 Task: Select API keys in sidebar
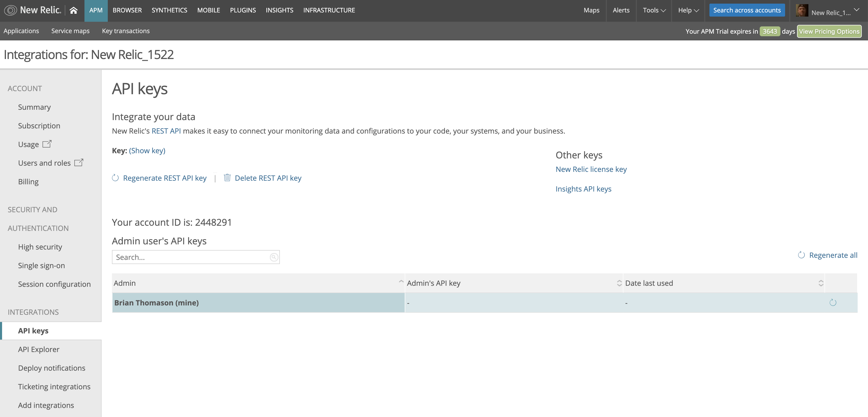(33, 331)
